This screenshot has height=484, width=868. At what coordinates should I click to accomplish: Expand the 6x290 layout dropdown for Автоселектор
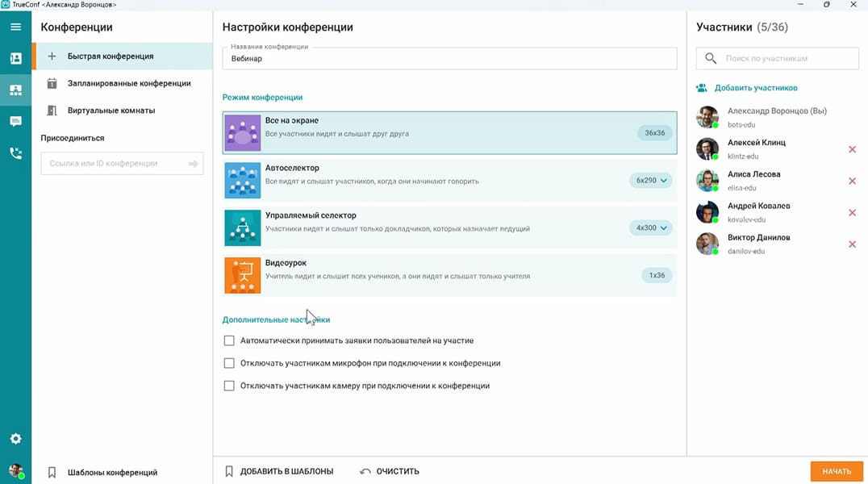pyautogui.click(x=652, y=181)
